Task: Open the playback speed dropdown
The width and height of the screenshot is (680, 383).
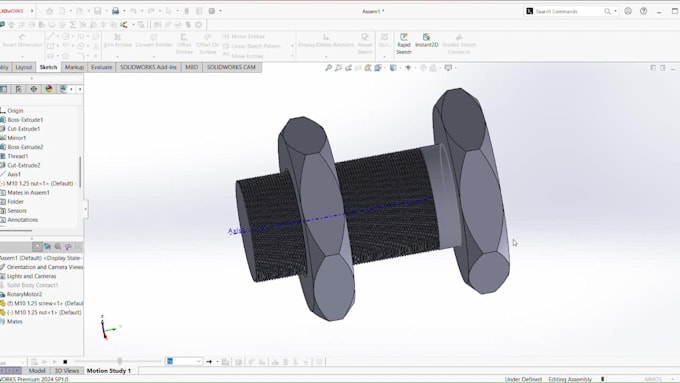Action: pos(199,361)
